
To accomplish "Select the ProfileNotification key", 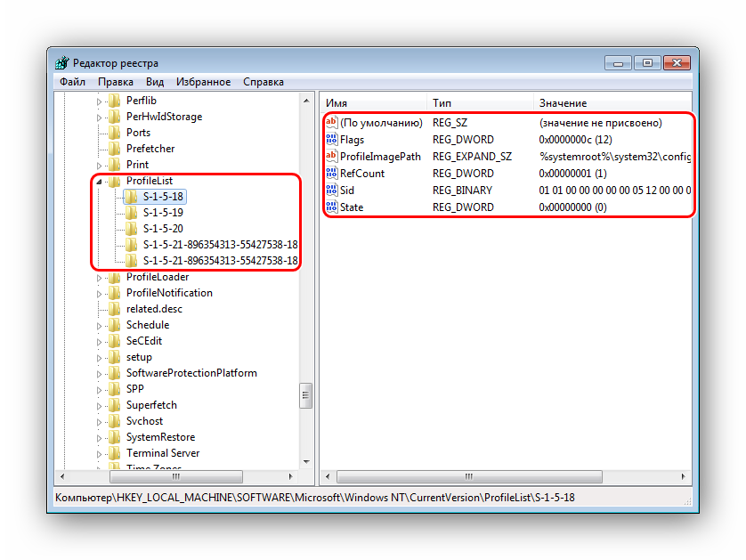I will tap(169, 293).
